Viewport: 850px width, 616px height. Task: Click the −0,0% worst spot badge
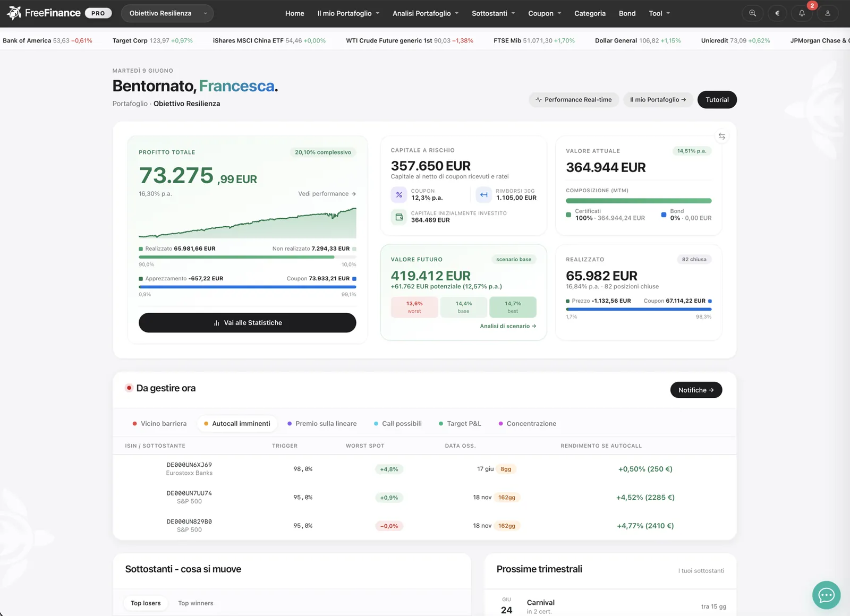389,526
